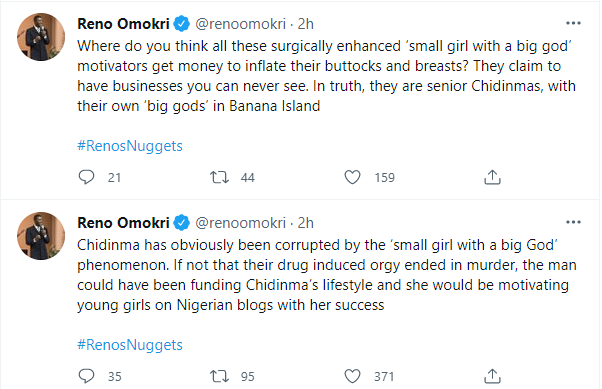Click the @renoomokri handle on first tweet
Screen dimensions: 602x389
(x=240, y=24)
